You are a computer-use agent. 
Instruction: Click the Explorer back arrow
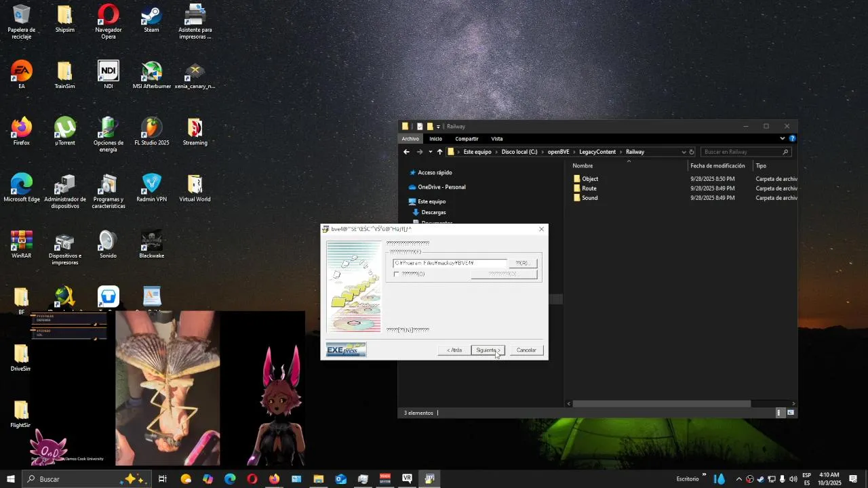coord(406,152)
